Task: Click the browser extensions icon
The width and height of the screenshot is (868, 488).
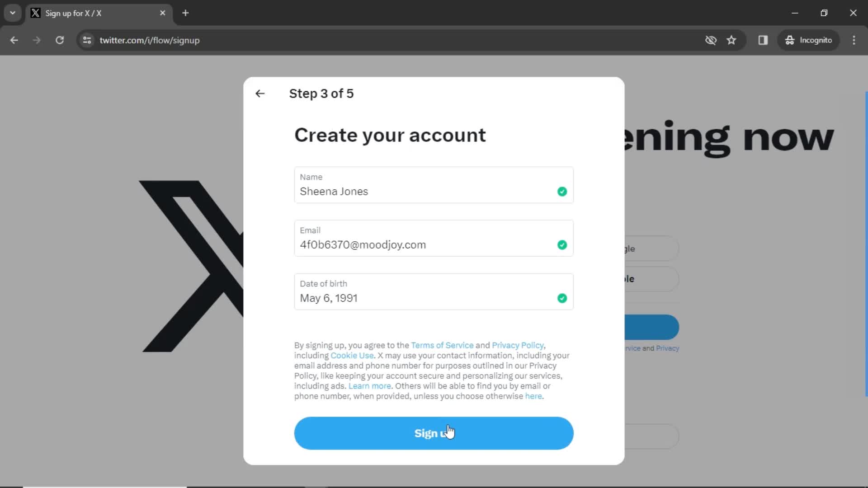Action: [x=764, y=40]
